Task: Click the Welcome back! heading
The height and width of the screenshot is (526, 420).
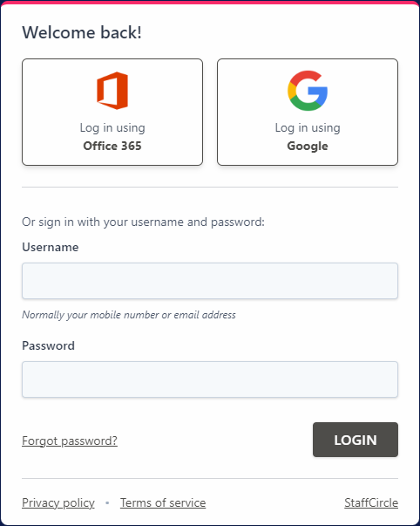Action: coord(82,32)
